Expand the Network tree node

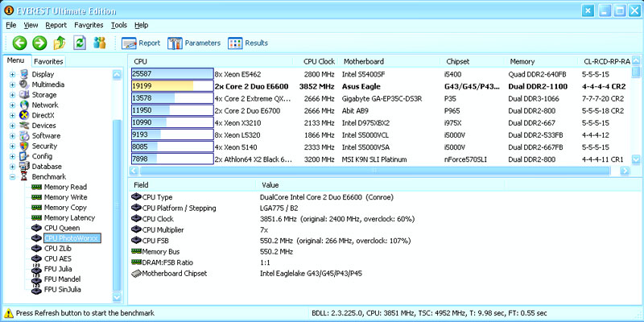click(x=12, y=105)
